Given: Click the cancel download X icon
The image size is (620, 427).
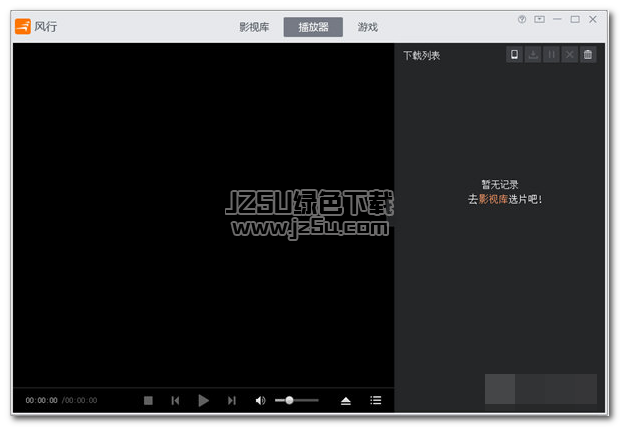Looking at the screenshot, I should (x=570, y=55).
